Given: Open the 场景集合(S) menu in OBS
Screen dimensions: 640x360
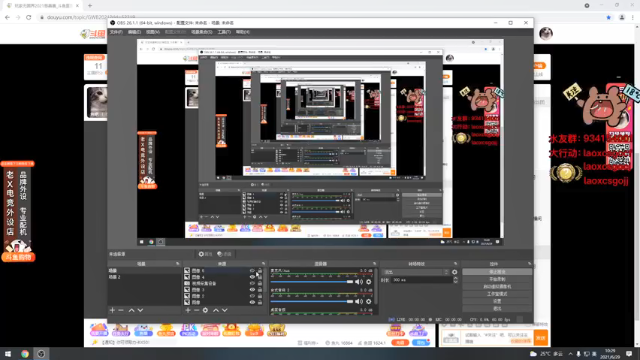Looking at the screenshot, I should (x=202, y=32).
